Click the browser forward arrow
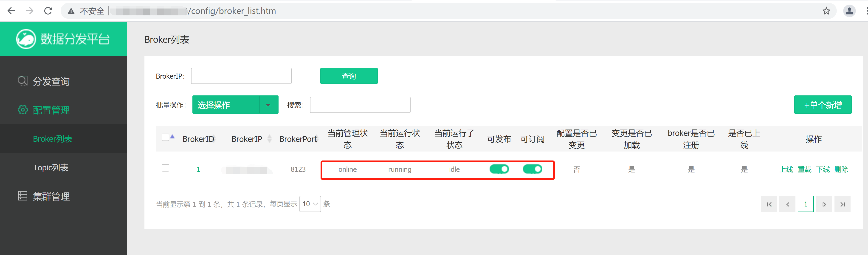Image resolution: width=868 pixels, height=255 pixels. point(30,11)
